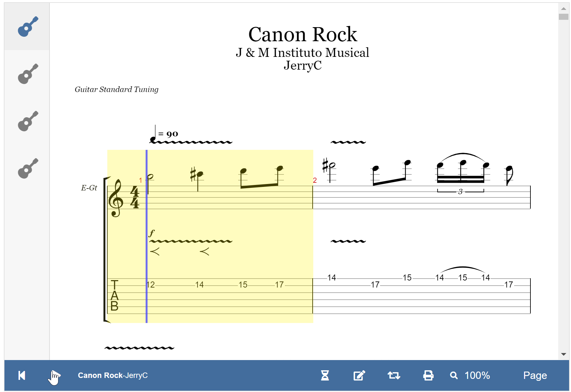The image size is (571, 392).
Task: Click tab fret 12 in bar 1
Action: [x=150, y=285]
